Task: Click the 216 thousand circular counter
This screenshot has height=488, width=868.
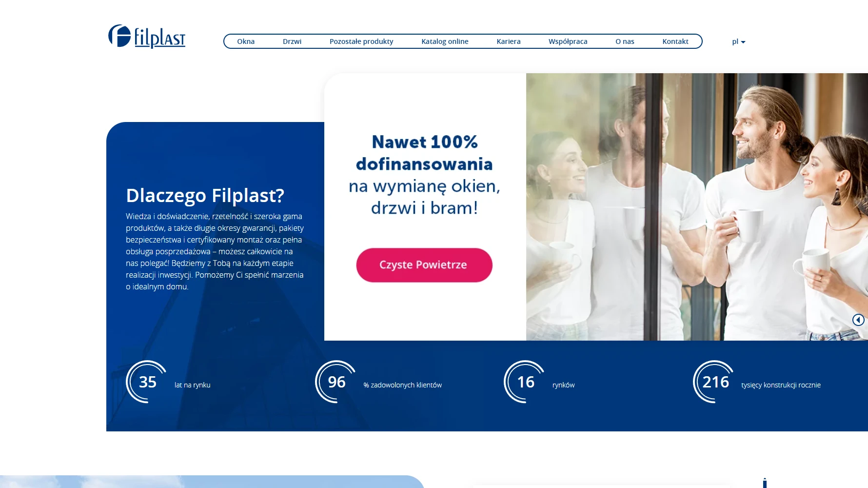Action: (x=714, y=382)
